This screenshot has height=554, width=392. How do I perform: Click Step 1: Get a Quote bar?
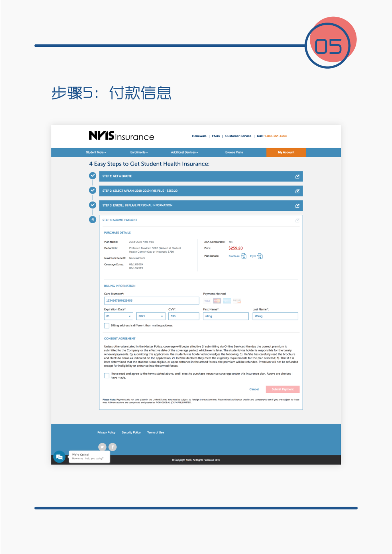[x=201, y=176]
